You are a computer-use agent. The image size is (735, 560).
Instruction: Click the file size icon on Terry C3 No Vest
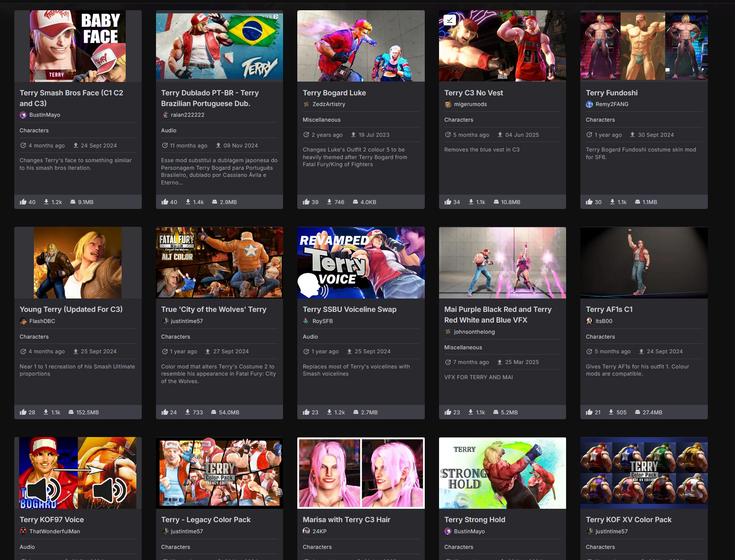496,202
